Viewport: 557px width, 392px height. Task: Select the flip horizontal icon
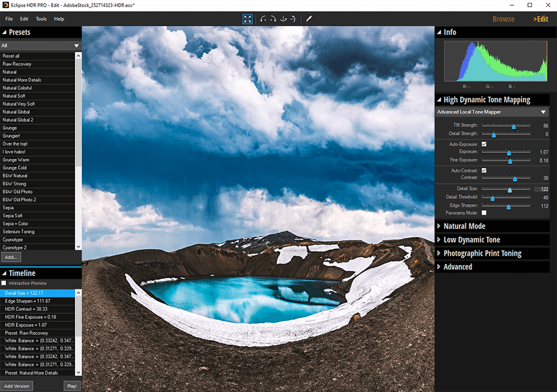pos(293,19)
